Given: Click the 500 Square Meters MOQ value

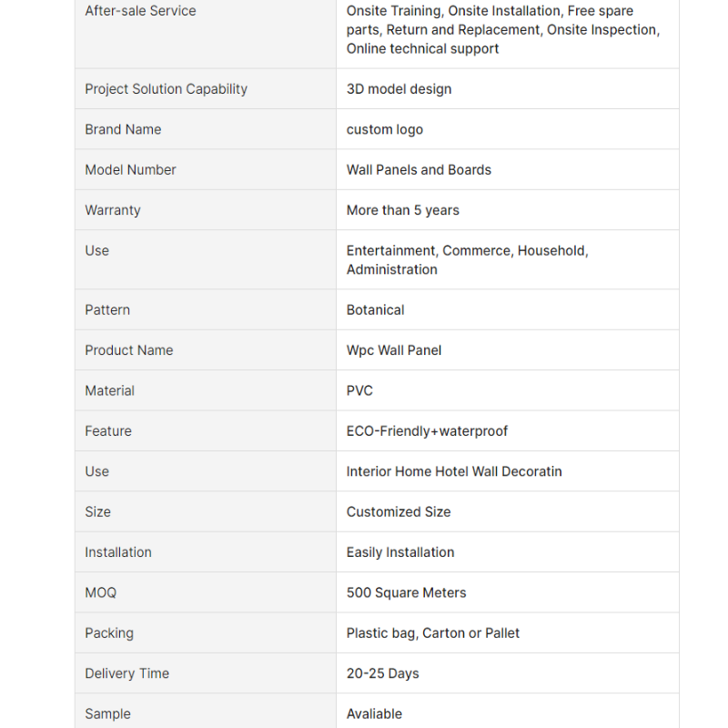Looking at the screenshot, I should coord(406,593).
